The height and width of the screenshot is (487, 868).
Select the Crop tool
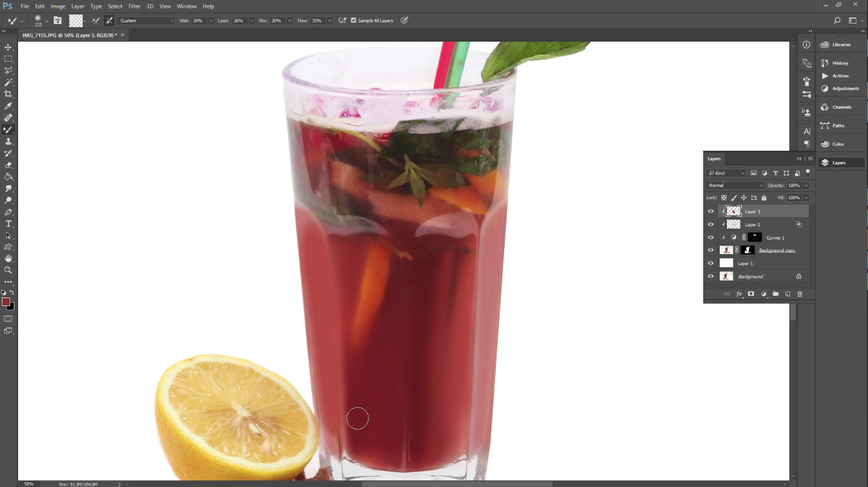coord(8,94)
